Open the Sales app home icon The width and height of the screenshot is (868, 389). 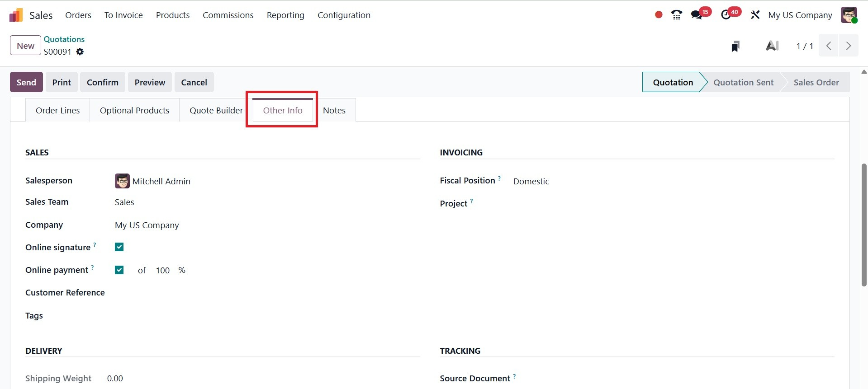[x=16, y=15]
